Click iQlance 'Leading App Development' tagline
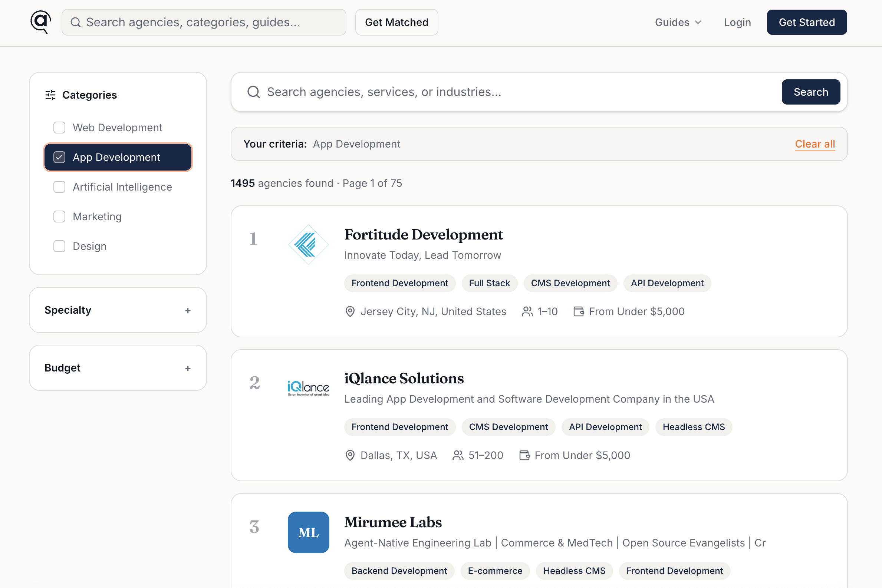 529,399
